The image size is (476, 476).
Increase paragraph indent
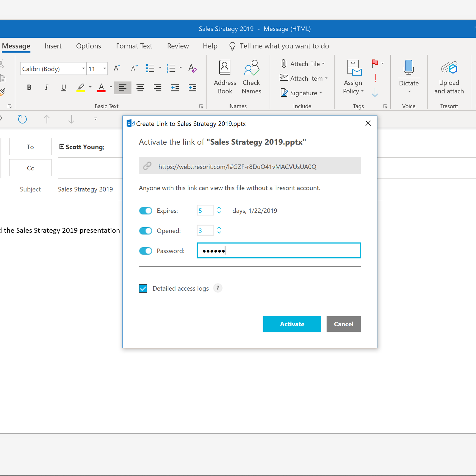(192, 87)
